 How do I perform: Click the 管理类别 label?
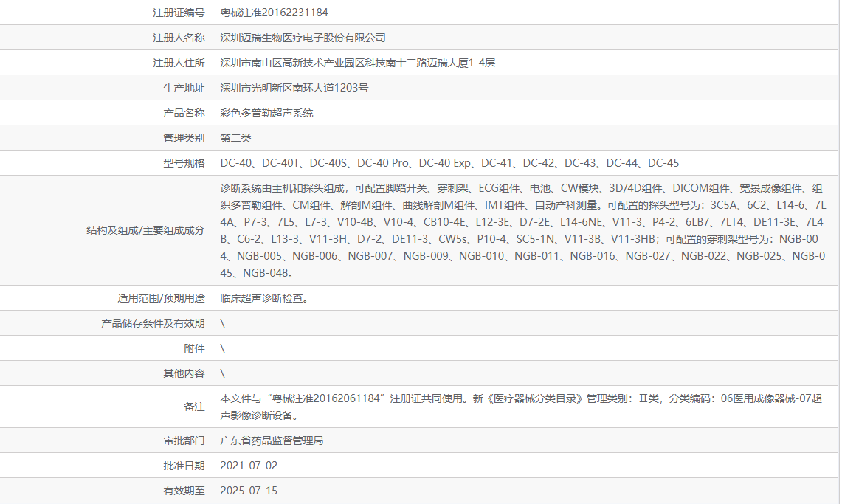[x=184, y=138]
